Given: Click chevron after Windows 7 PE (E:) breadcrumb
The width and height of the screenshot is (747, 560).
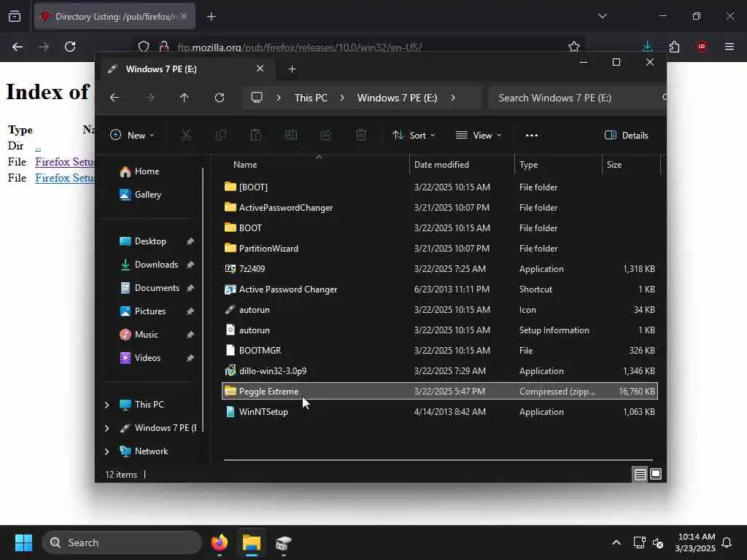Looking at the screenshot, I should point(452,98).
